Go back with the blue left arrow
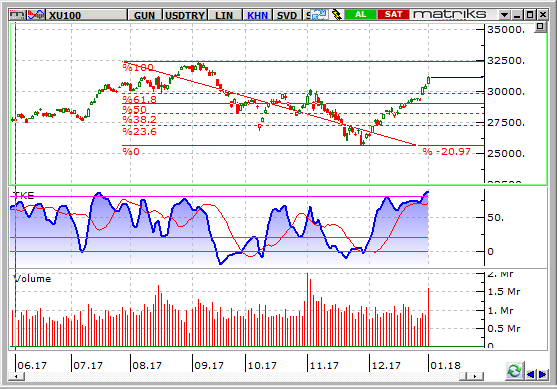The width and height of the screenshot is (557, 389). [x=531, y=374]
